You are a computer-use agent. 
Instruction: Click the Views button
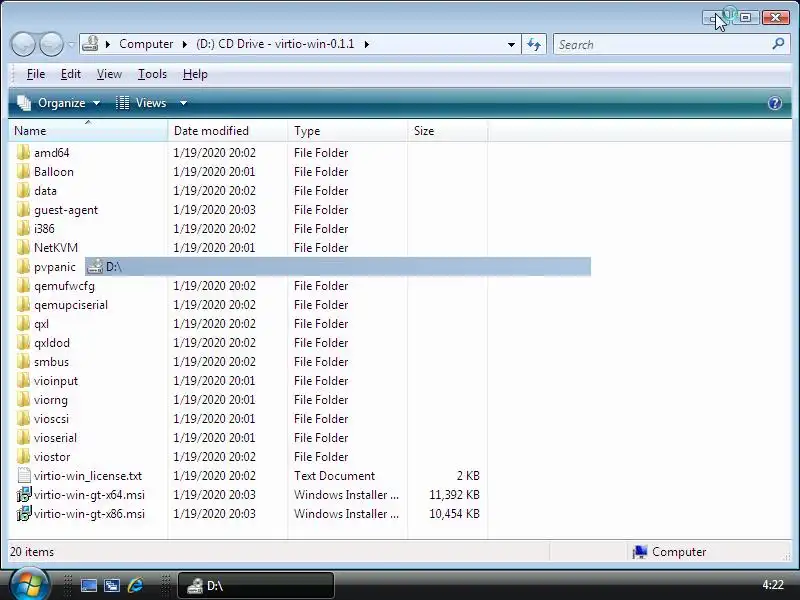pos(141,103)
